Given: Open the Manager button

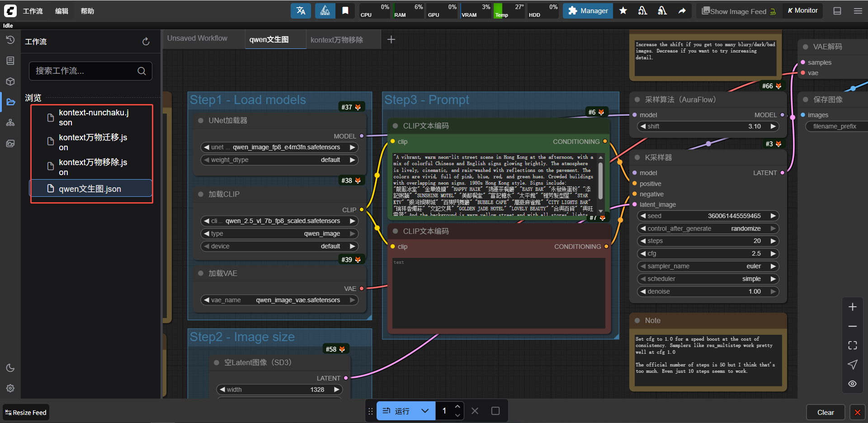Looking at the screenshot, I should (x=588, y=11).
